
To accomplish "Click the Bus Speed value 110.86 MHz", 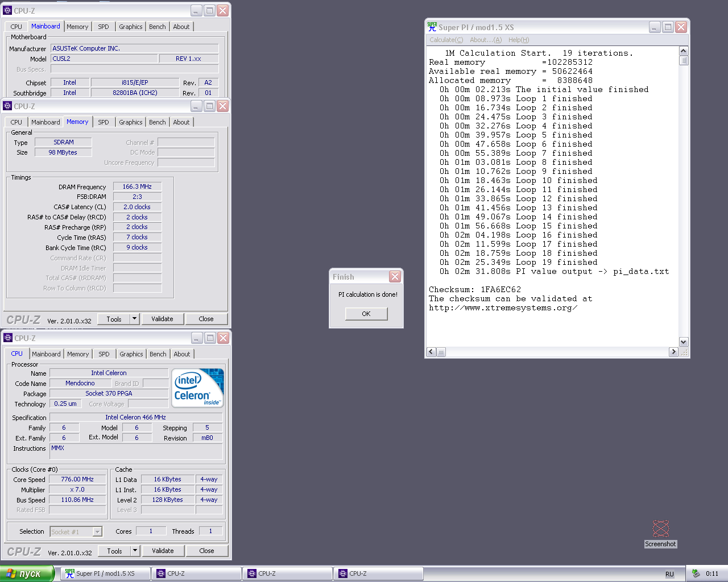I will coord(77,500).
